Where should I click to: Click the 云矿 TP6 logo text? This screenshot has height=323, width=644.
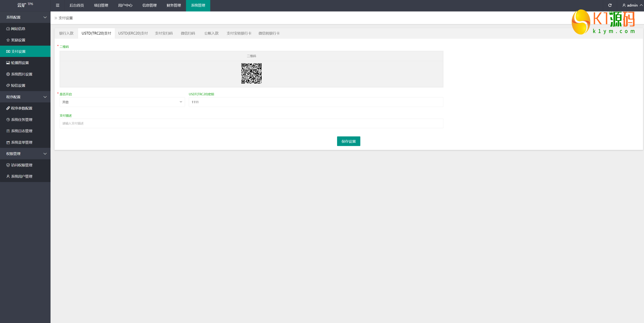[25, 5]
